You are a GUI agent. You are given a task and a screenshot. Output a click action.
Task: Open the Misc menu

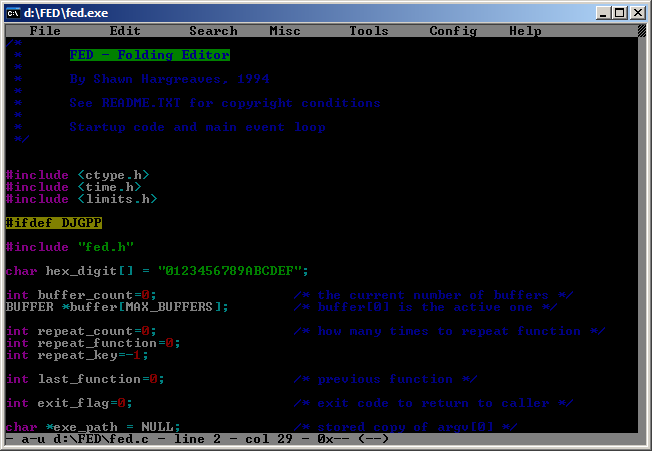(x=285, y=31)
